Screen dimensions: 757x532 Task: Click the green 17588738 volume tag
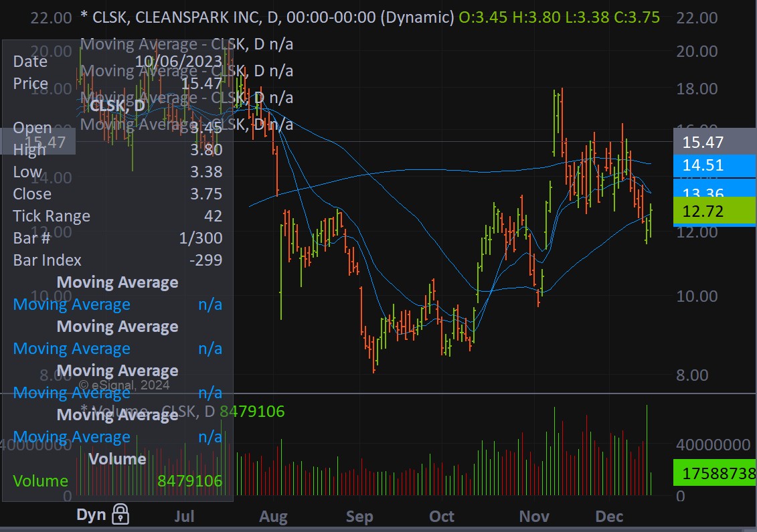point(715,472)
